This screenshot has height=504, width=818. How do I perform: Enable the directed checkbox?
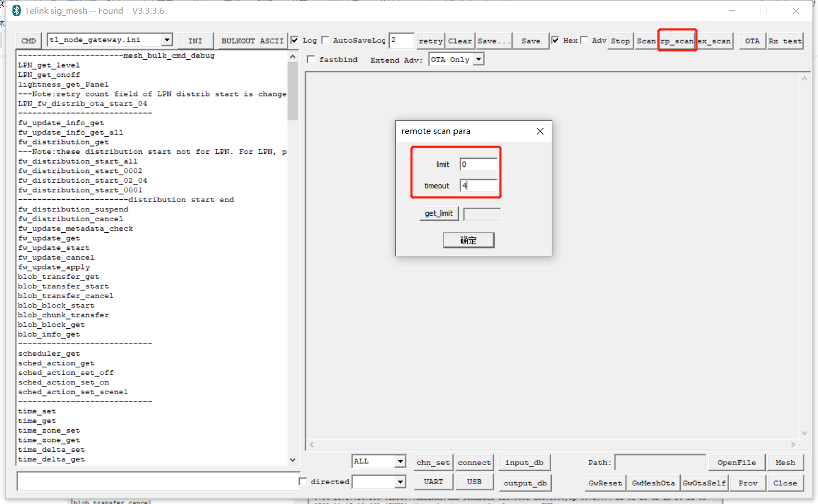(x=302, y=481)
